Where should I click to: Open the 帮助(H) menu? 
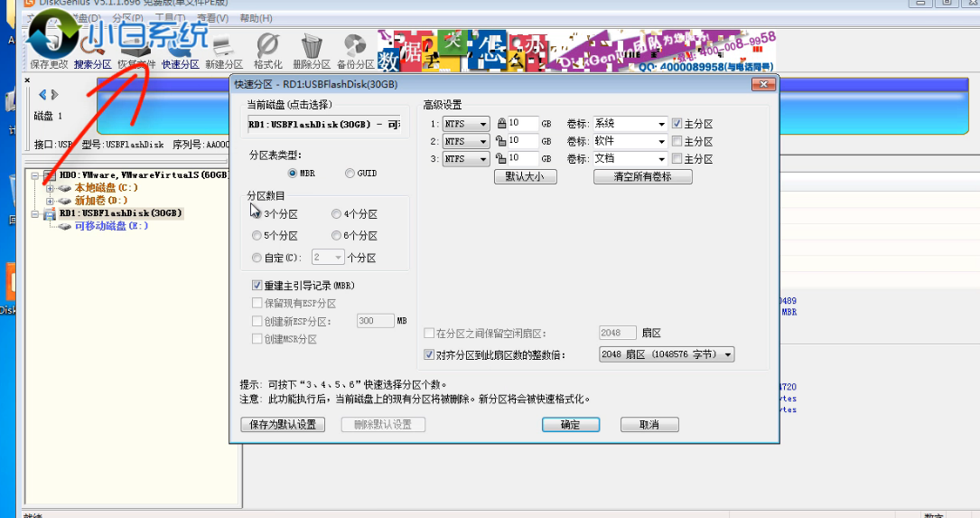[x=256, y=18]
